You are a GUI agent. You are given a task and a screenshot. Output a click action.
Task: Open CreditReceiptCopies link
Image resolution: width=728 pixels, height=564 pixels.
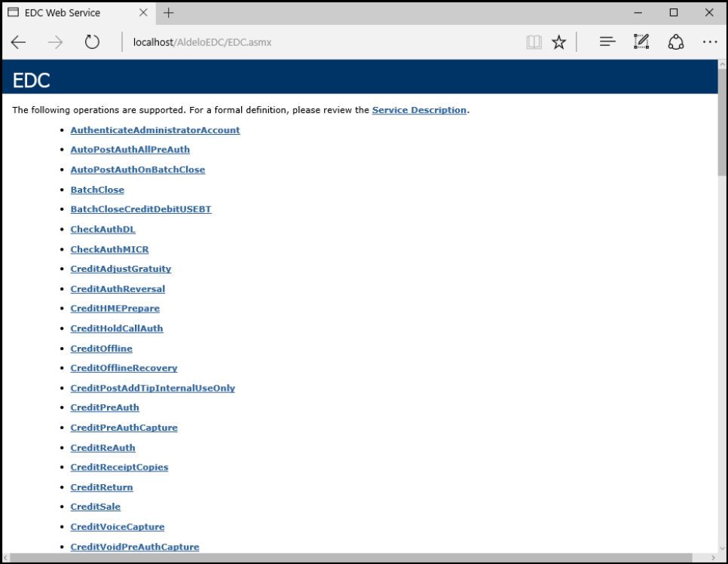pos(119,468)
